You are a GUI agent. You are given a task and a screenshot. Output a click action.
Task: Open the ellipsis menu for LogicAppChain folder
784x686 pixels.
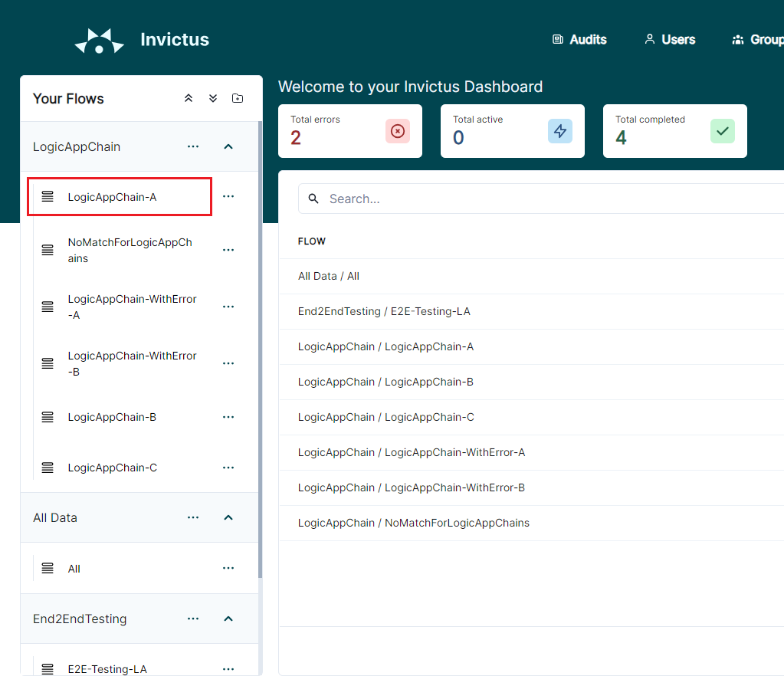tap(193, 146)
